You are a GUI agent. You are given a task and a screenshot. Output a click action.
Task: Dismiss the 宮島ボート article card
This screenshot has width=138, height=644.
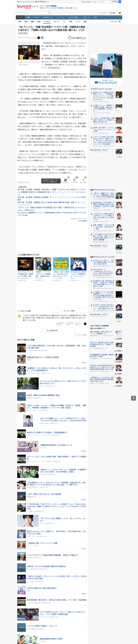50,280
